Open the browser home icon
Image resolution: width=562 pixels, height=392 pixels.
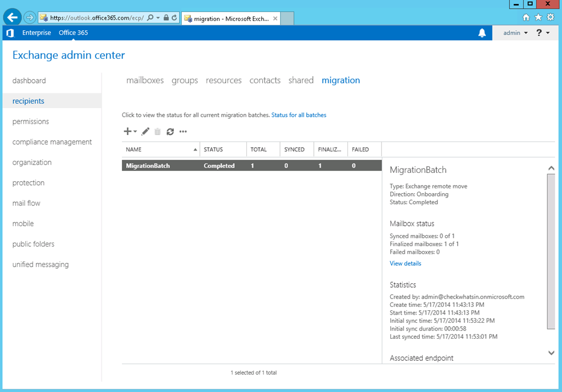[x=526, y=17]
